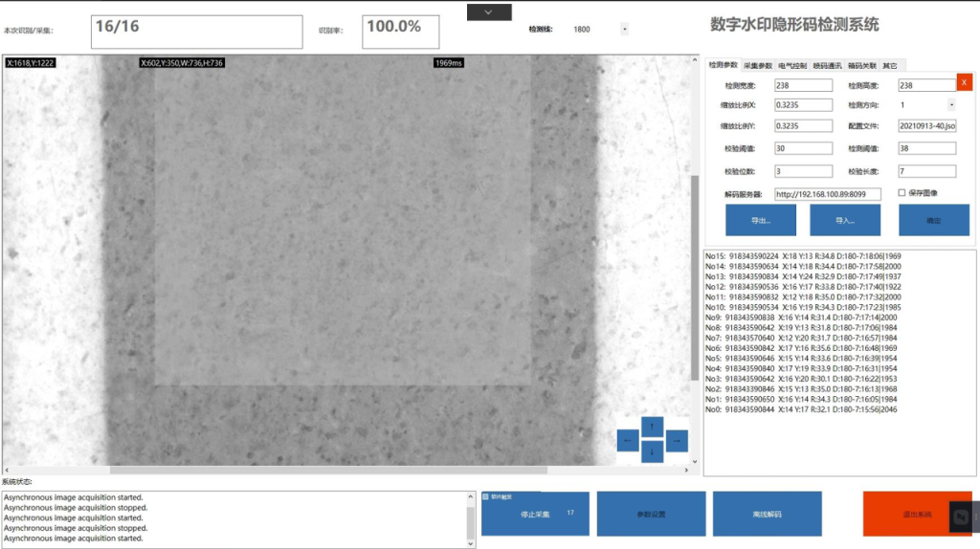The width and height of the screenshot is (980, 549).
Task: Switch to the 电气控制 tab
Action: 791,66
